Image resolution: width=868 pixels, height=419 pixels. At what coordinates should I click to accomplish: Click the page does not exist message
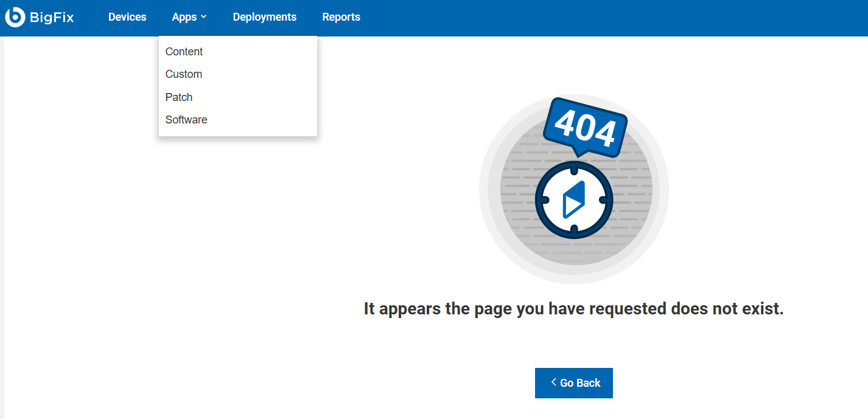[573, 309]
